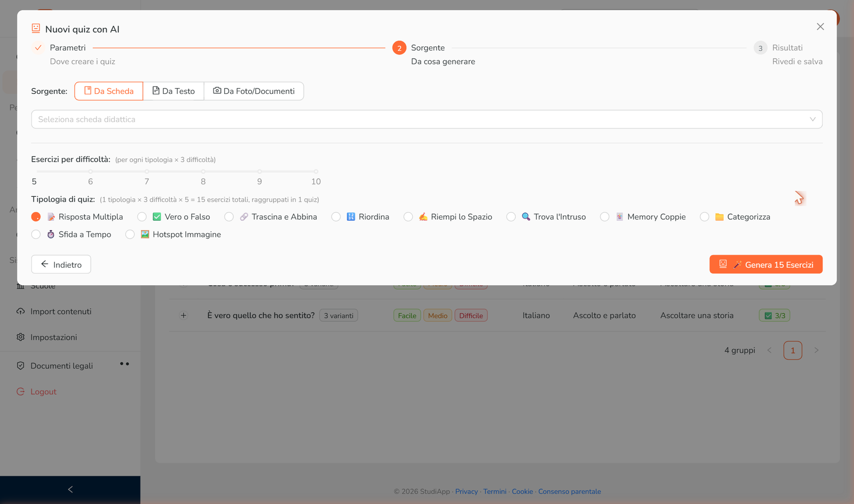Image resolution: width=854 pixels, height=504 pixels.
Task: Open the Seleziona scheda didattica dropdown
Action: coord(426,119)
